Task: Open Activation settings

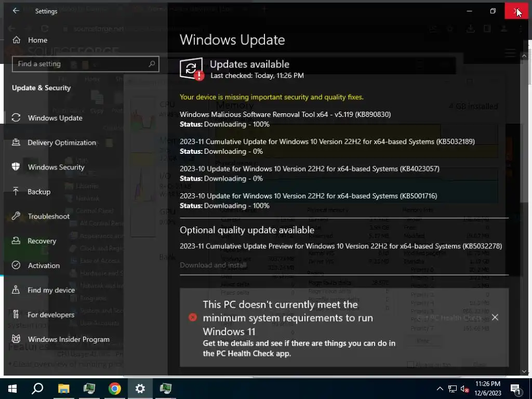Action: coord(44,265)
